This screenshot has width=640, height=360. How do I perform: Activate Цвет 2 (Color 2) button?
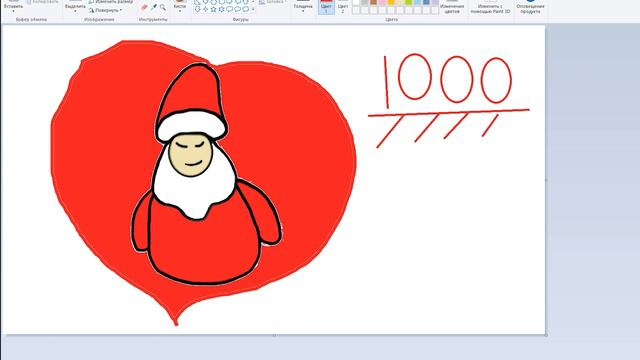coord(343,7)
